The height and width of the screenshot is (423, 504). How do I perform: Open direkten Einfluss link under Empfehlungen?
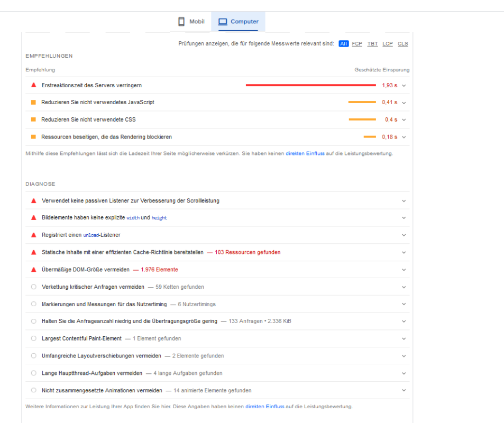305,154
